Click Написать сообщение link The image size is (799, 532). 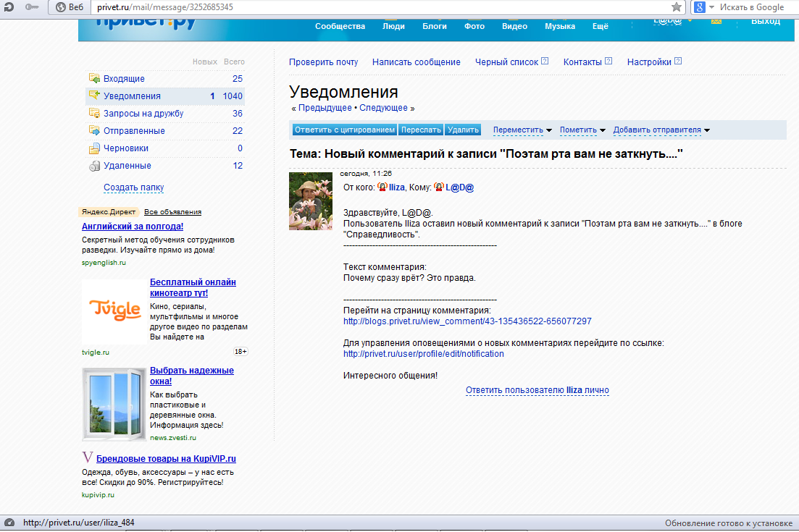coord(416,62)
